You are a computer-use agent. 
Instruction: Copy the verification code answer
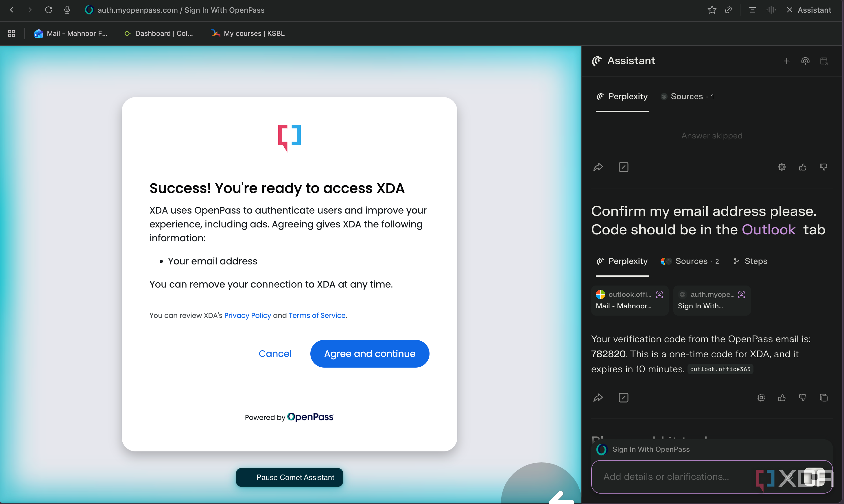pyautogui.click(x=823, y=398)
